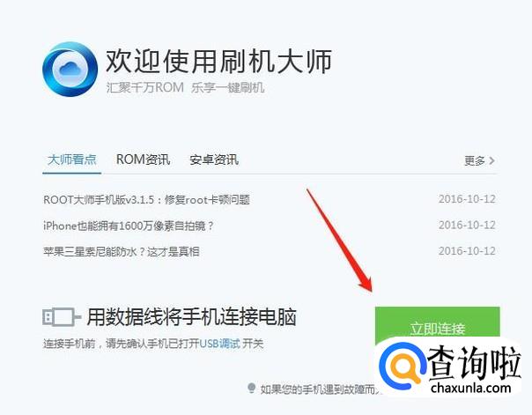Viewport: 532px width, 415px height.
Task: Click the USB data cable phone icon
Action: 62,317
